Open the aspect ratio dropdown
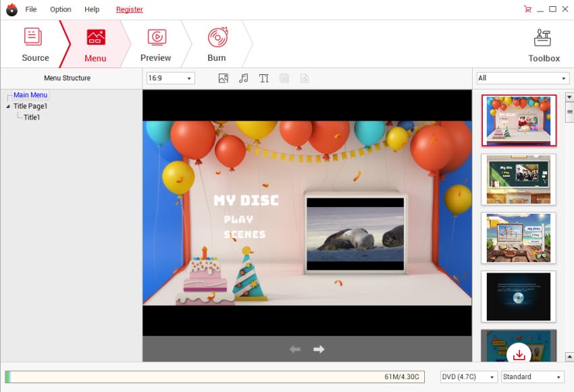This screenshot has width=574, height=392. 169,78
